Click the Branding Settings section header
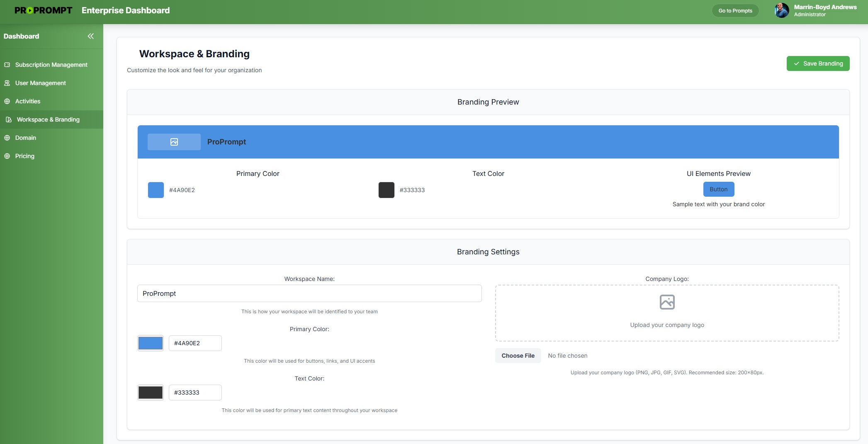Screen dimensions: 868x444 [488, 252]
